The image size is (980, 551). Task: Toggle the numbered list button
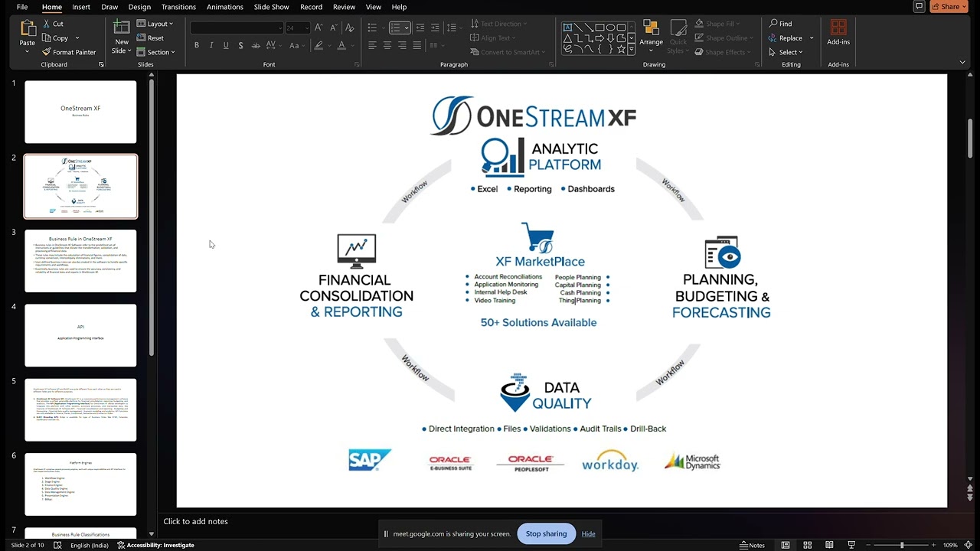tap(395, 28)
